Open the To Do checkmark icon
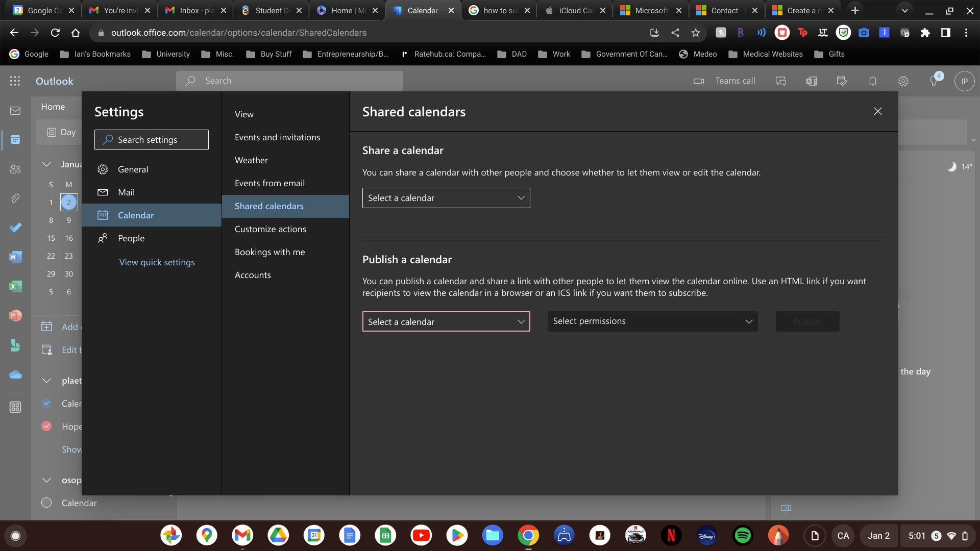Screen dimensions: 980x551 point(15,228)
